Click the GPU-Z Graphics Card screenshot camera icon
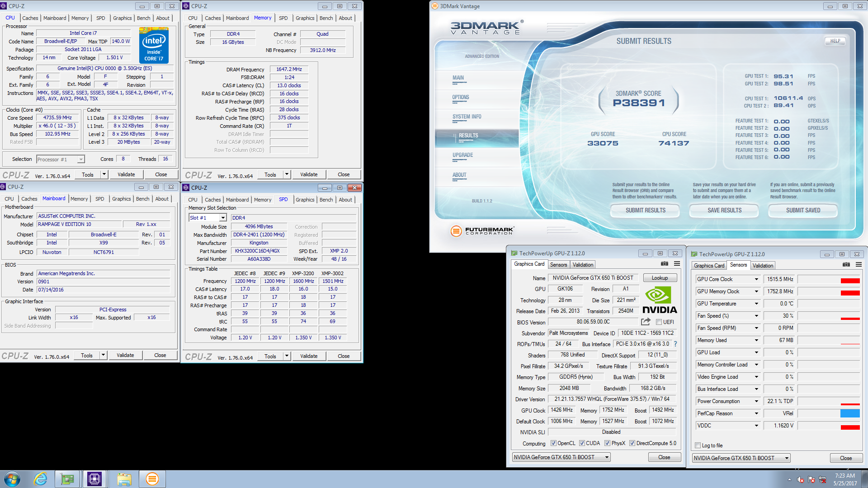The height and width of the screenshot is (488, 868). click(664, 264)
